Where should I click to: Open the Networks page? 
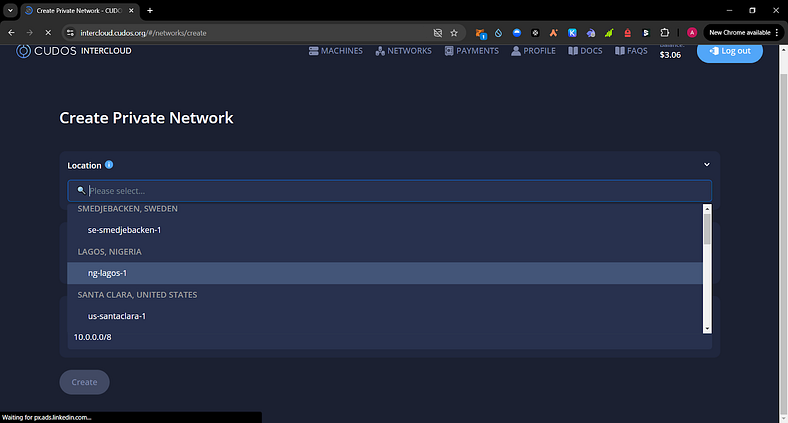(404, 51)
